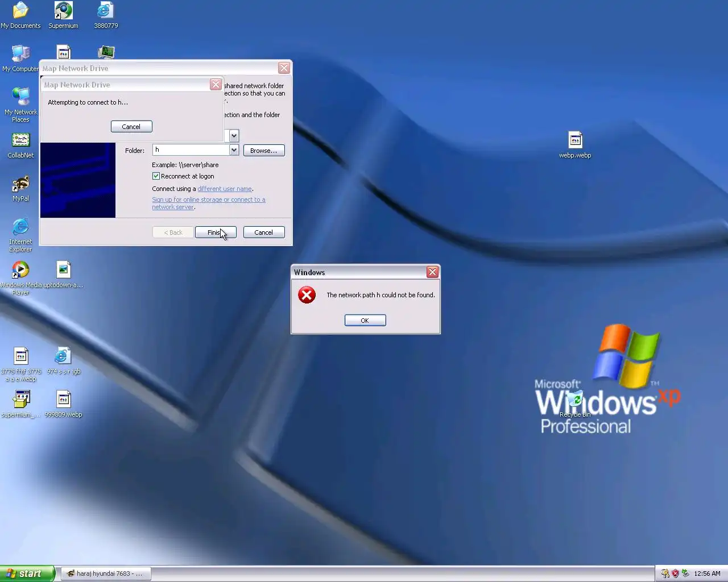Open the My Computer desktop icon
Viewport: 728px width, 582px height.
point(20,59)
